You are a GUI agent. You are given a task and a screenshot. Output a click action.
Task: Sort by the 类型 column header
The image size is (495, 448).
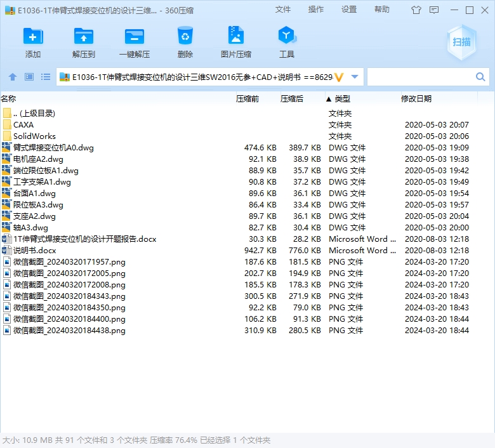[342, 99]
